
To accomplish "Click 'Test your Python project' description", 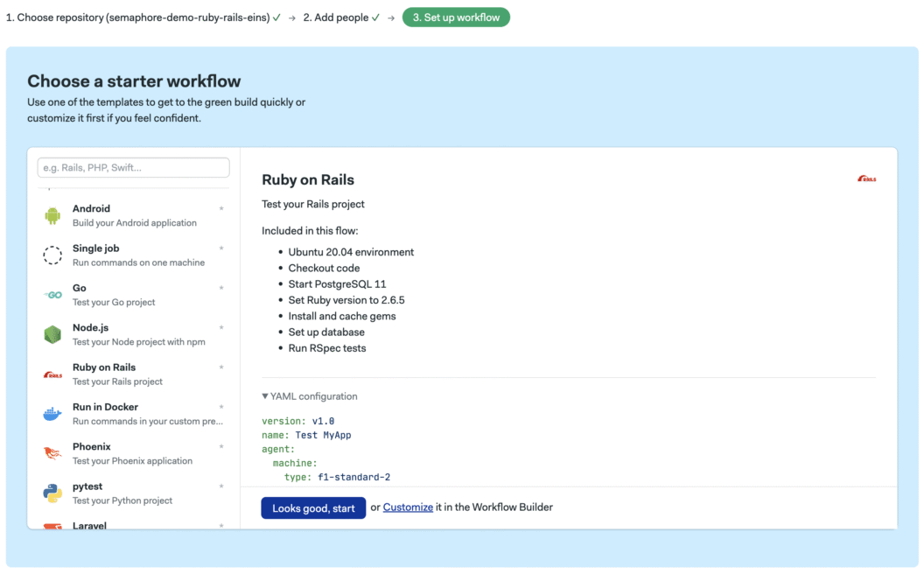I will tap(122, 500).
